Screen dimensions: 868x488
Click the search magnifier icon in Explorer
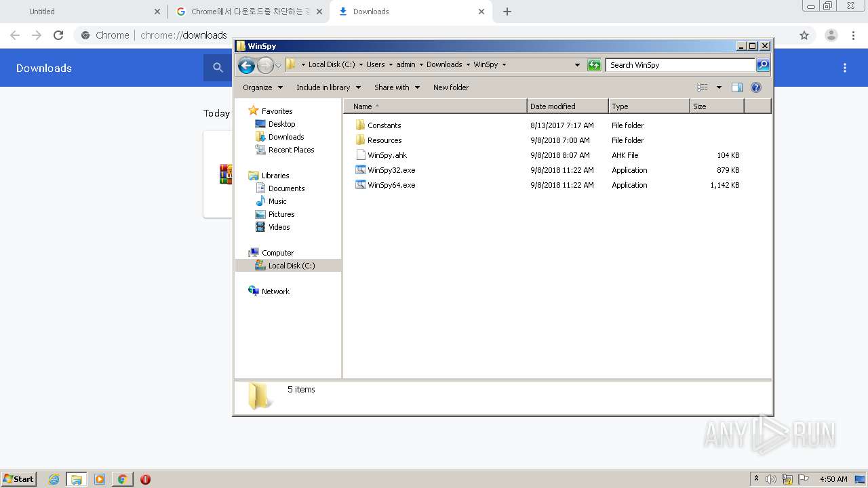[x=763, y=65]
